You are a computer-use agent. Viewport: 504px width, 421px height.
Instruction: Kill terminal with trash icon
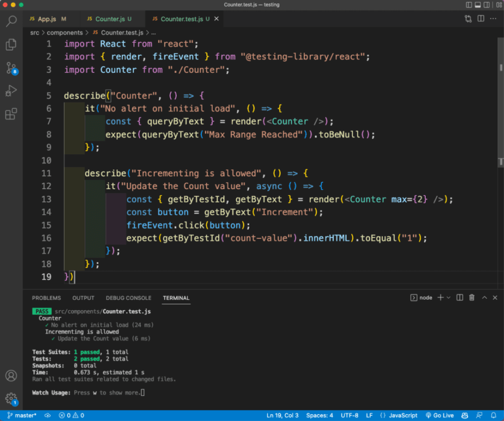pyautogui.click(x=472, y=298)
